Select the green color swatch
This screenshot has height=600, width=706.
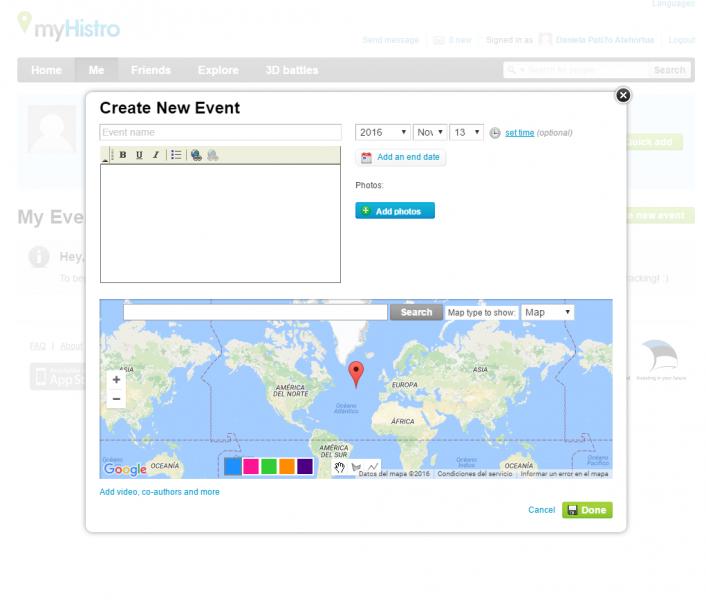pos(269,466)
